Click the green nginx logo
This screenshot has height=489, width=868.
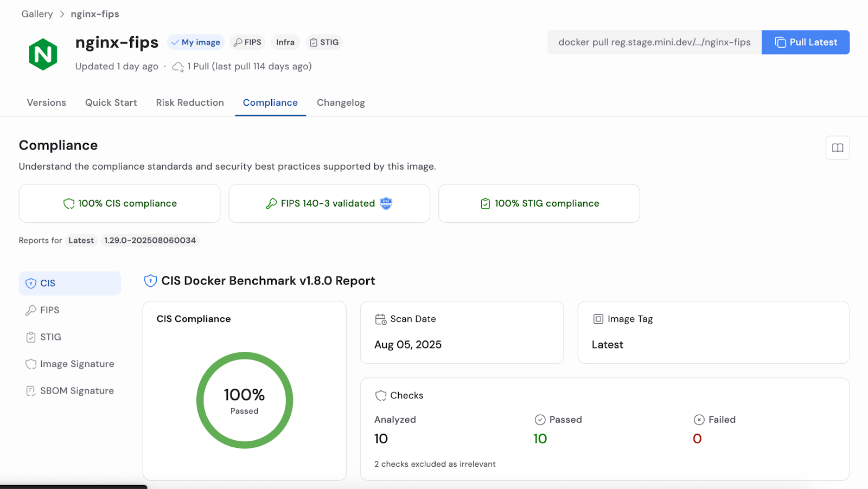click(43, 54)
